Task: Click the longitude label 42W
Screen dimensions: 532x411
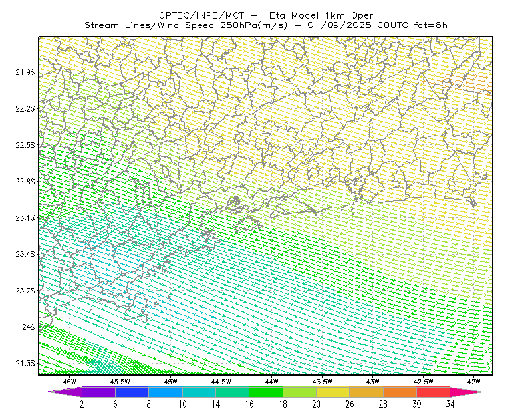Action: click(474, 382)
